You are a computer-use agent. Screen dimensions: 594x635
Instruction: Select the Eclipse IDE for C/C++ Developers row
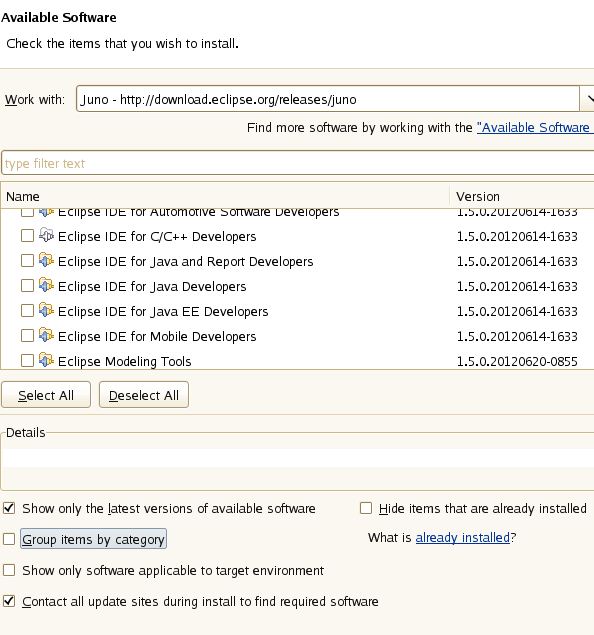pyautogui.click(x=297, y=236)
